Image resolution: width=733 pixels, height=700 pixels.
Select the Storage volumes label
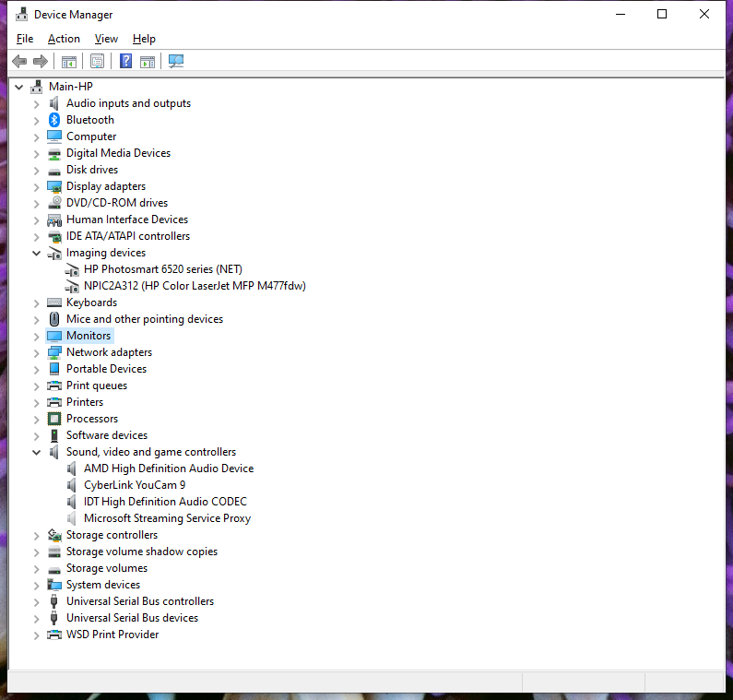coord(107,568)
